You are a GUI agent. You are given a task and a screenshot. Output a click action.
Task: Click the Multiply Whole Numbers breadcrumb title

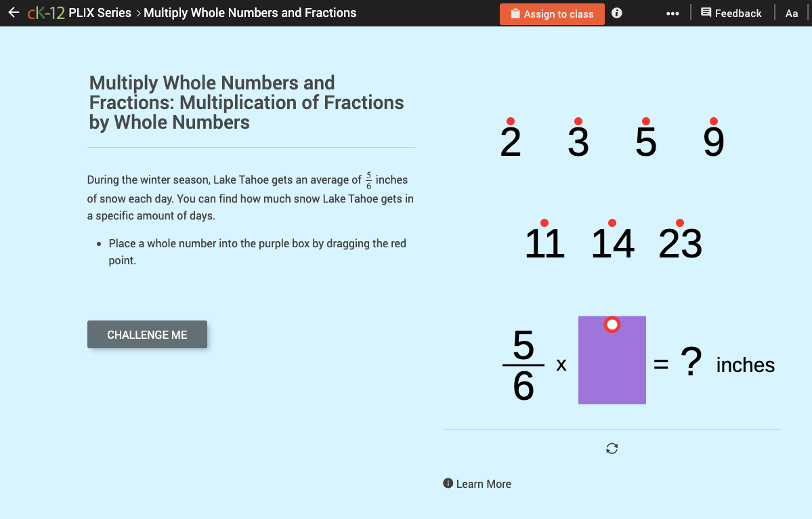coord(249,12)
